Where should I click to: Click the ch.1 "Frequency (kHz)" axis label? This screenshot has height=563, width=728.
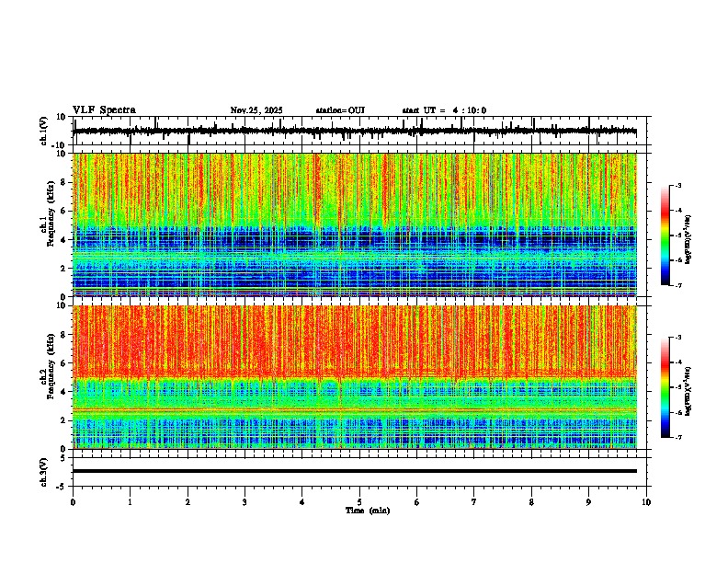51,213
